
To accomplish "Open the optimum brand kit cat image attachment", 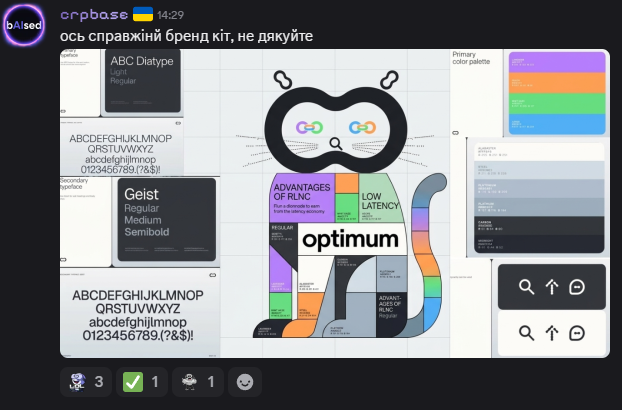I will click(335, 203).
